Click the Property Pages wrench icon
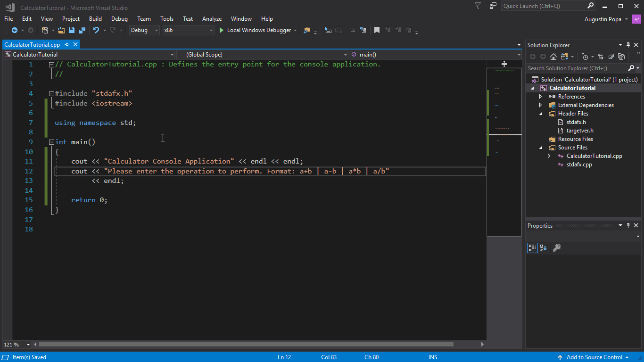Viewport: 644px width, 362px height. coord(556,248)
